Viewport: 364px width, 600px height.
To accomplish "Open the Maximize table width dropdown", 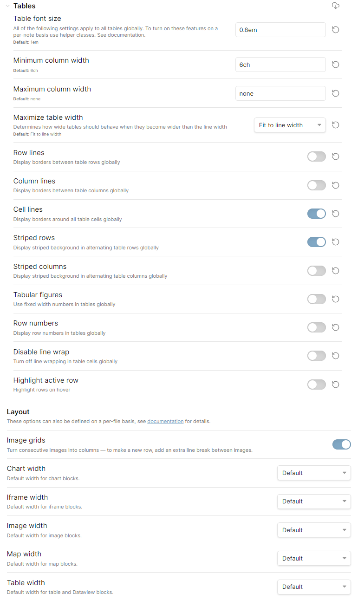I will coord(290,125).
